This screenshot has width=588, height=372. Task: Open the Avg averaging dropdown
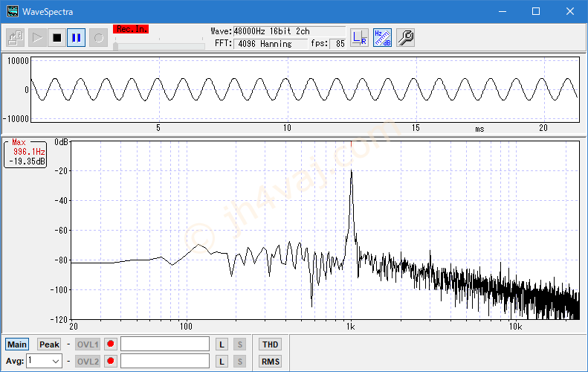pyautogui.click(x=45, y=361)
